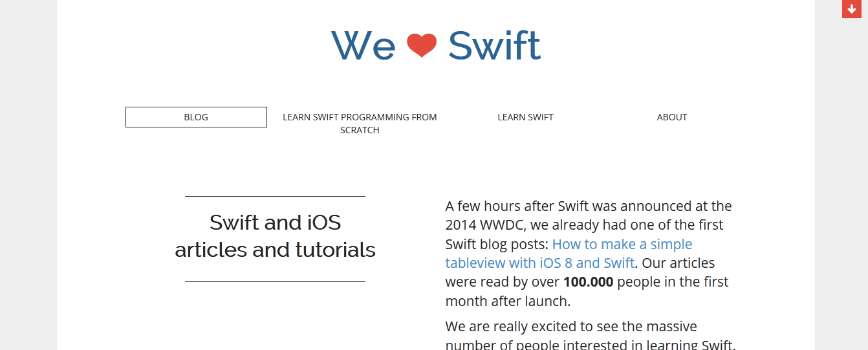Screen dimensions: 868x350
Task: Open the We Swift logo homepage link
Action: 435,45
